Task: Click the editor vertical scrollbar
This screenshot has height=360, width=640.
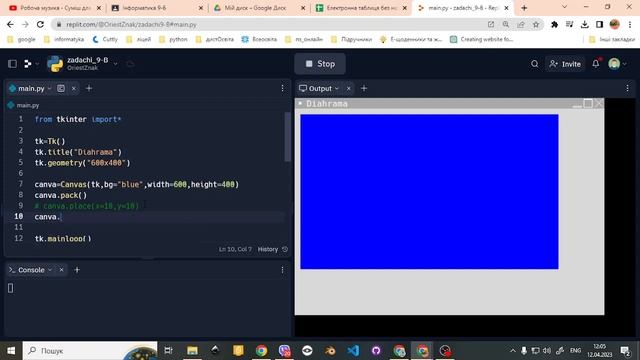Action: coord(288,137)
